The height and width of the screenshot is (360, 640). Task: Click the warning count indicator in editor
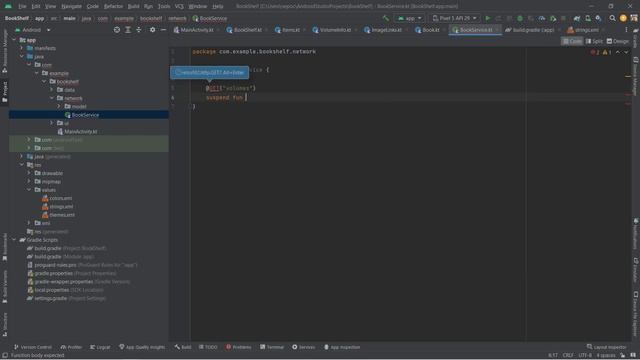tap(607, 52)
